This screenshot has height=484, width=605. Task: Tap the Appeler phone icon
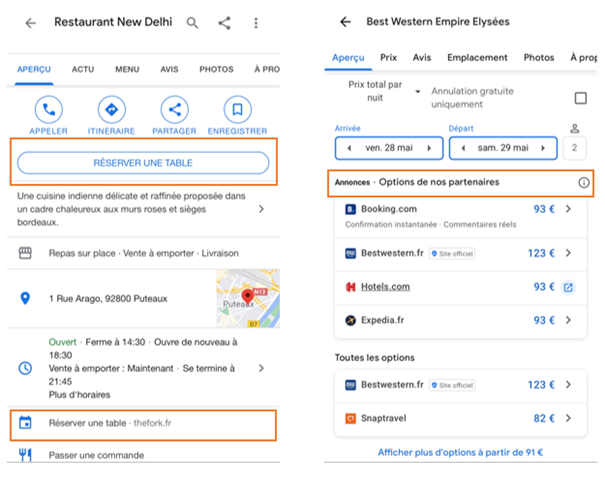pos(49,110)
